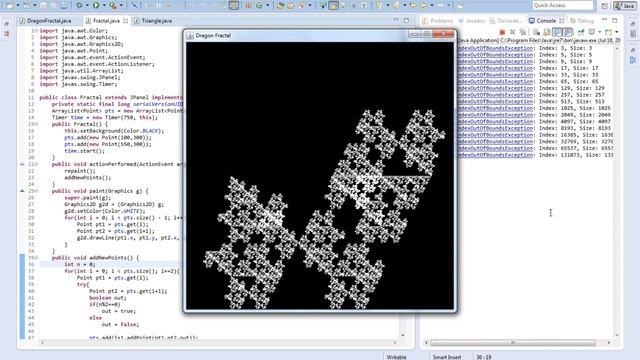Click the New Java Class green icon
640x360 pixels.
tap(259, 5)
